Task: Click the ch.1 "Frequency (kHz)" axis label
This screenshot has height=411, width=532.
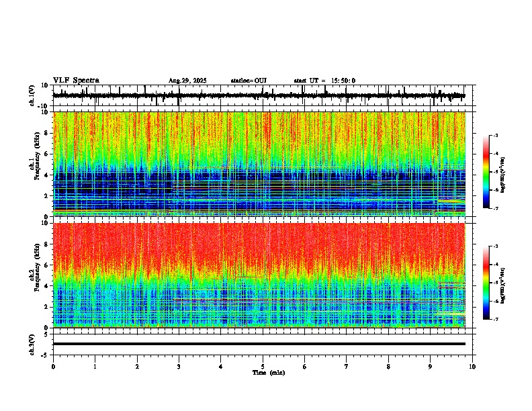Action: pyautogui.click(x=37, y=156)
